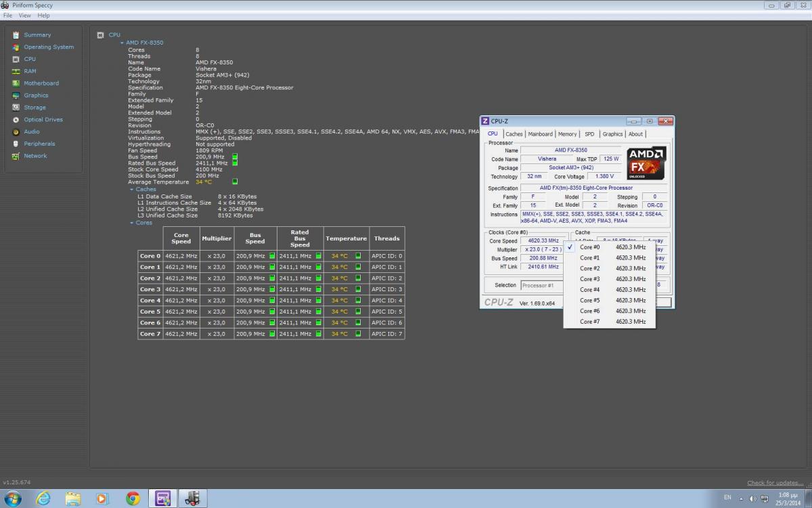Select Core #7 in the core popup menu

point(610,322)
